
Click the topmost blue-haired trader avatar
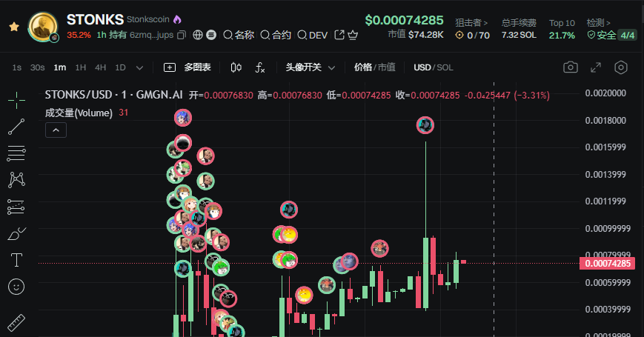click(x=183, y=118)
